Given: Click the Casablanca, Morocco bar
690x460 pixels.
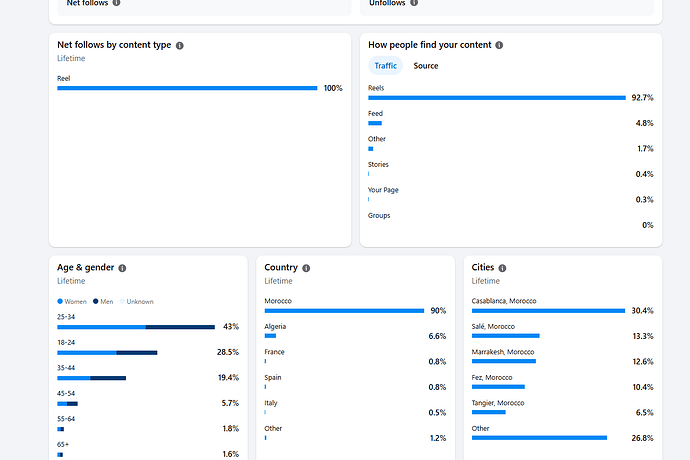Looking at the screenshot, I should point(548,311).
